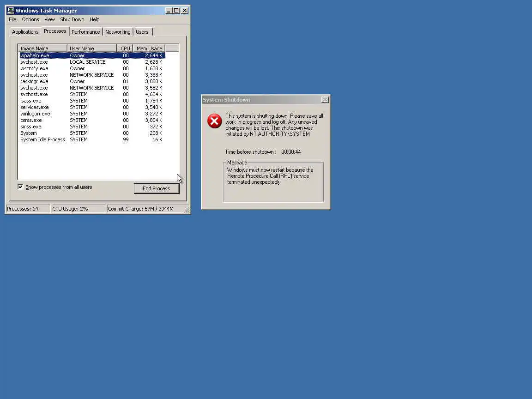This screenshot has width=532, height=399.
Task: Select the lsass.exe process
Action: 92,100
